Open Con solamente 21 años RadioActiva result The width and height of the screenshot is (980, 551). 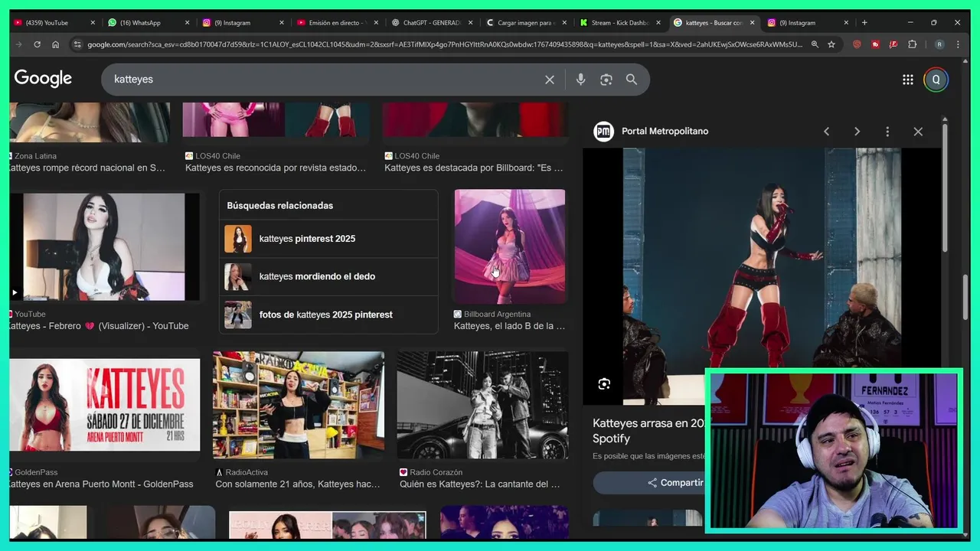298,484
